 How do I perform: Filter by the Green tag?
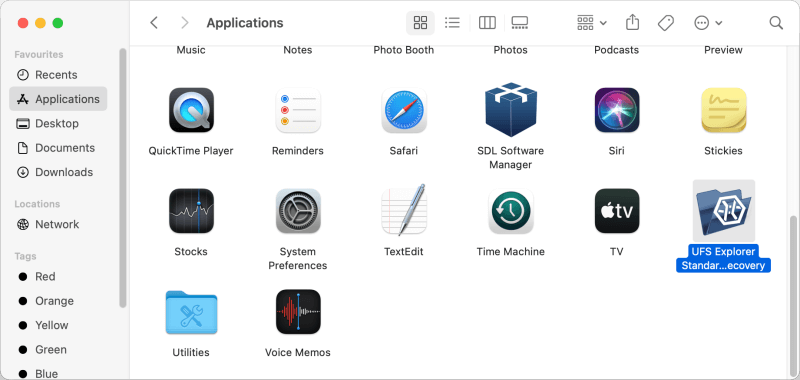(x=58, y=349)
